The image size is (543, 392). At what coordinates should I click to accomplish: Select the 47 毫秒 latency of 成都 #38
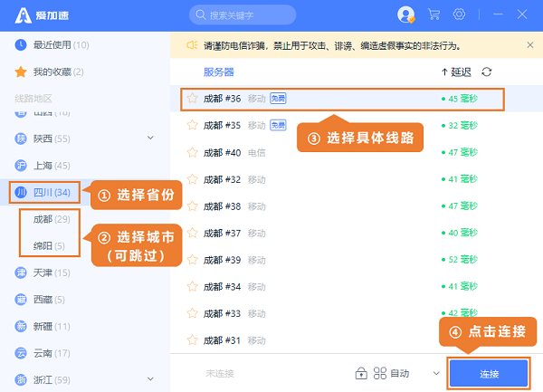460,206
